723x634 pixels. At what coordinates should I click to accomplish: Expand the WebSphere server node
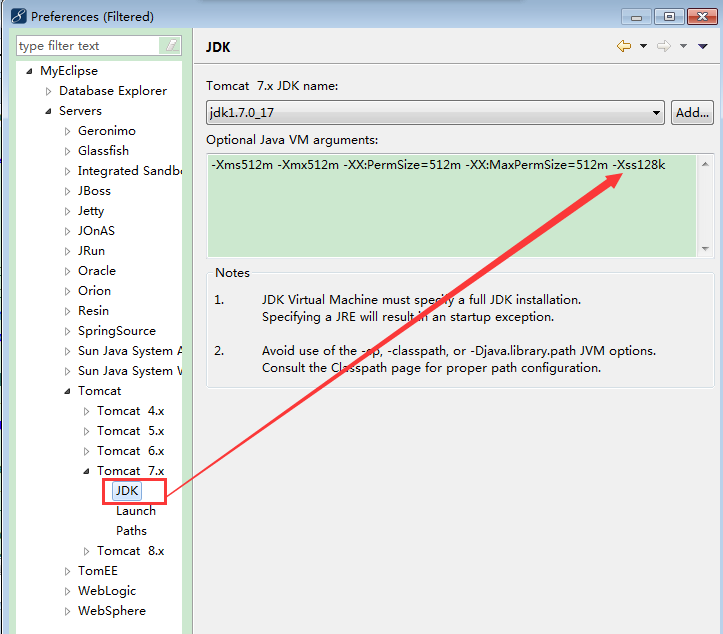pyautogui.click(x=67, y=611)
